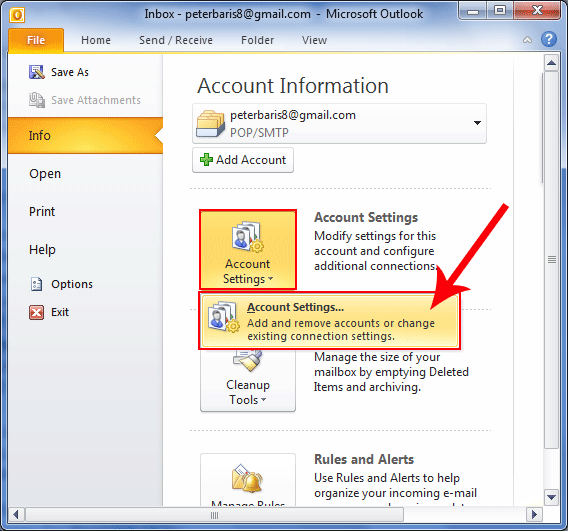The height and width of the screenshot is (531, 568).
Task: Click the Rules and Alerts bell icon
Action: click(247, 478)
